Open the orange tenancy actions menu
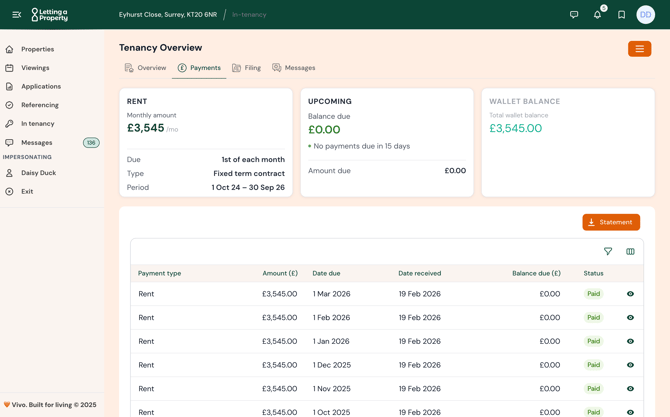This screenshot has width=670, height=417. click(639, 49)
